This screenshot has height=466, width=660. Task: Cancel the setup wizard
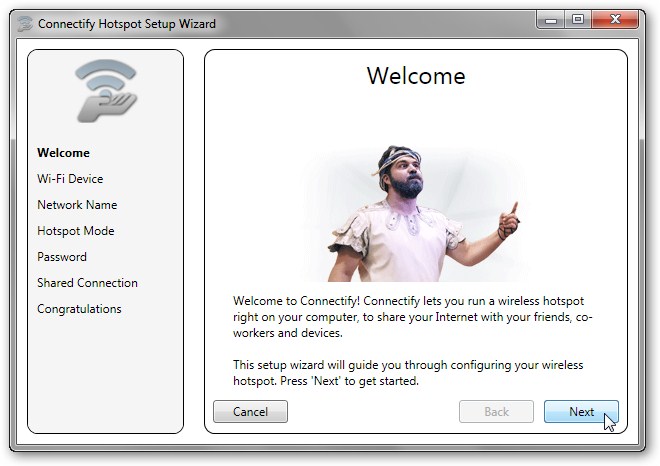click(x=250, y=411)
